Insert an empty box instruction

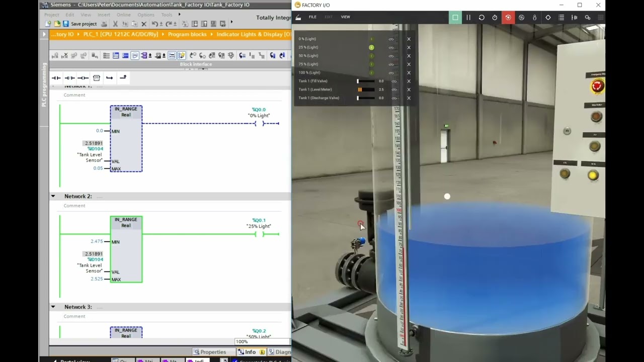click(x=96, y=78)
